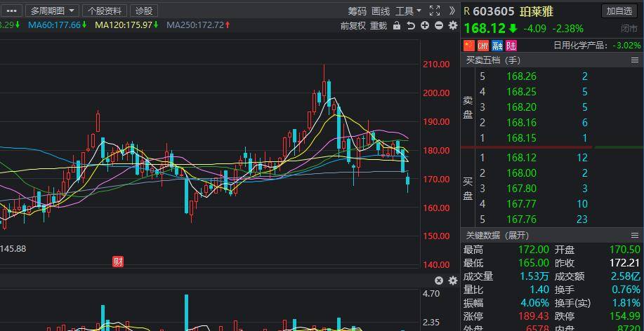Click 重载 to reload chart
Viewport: 644px width, 331px height.
pyautogui.click(x=379, y=25)
